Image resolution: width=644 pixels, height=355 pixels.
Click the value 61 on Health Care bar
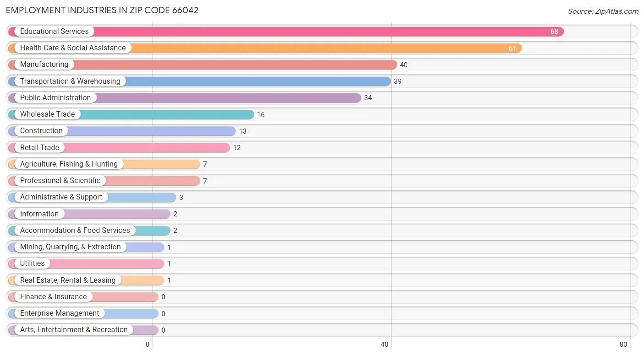tap(512, 48)
